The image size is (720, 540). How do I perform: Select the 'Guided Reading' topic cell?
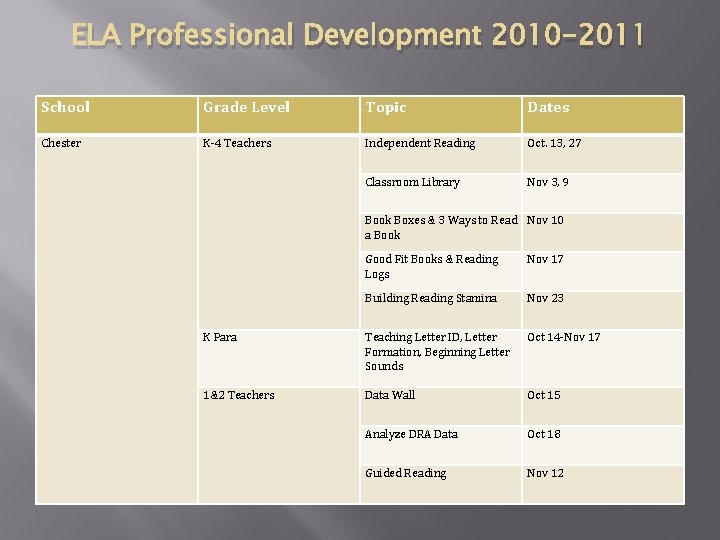[x=441, y=484]
